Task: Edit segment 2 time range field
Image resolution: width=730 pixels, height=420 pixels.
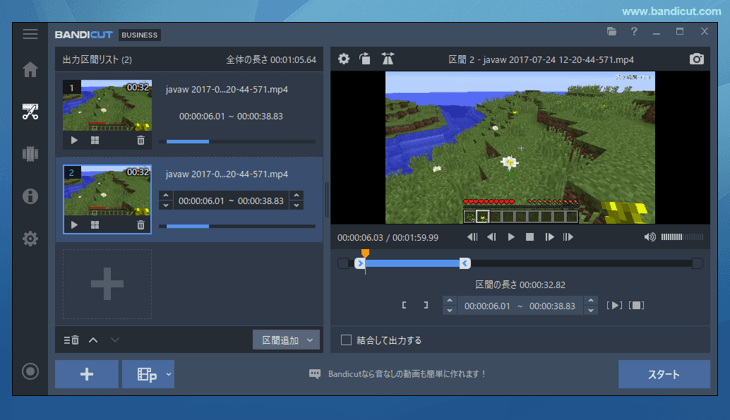Action: click(231, 201)
